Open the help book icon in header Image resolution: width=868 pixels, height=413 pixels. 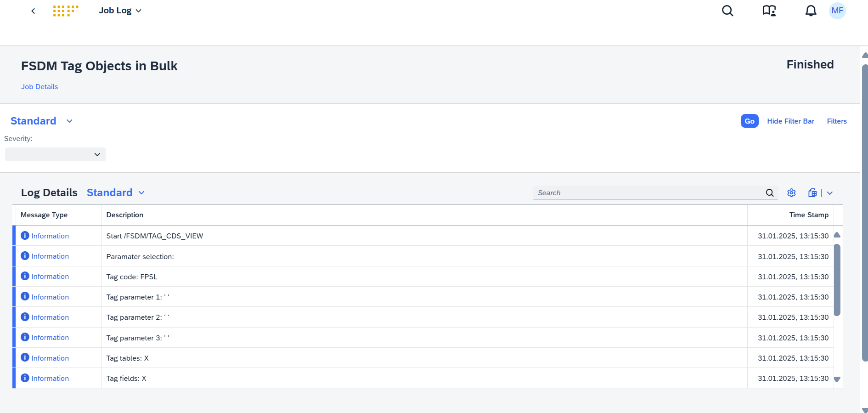coord(769,11)
